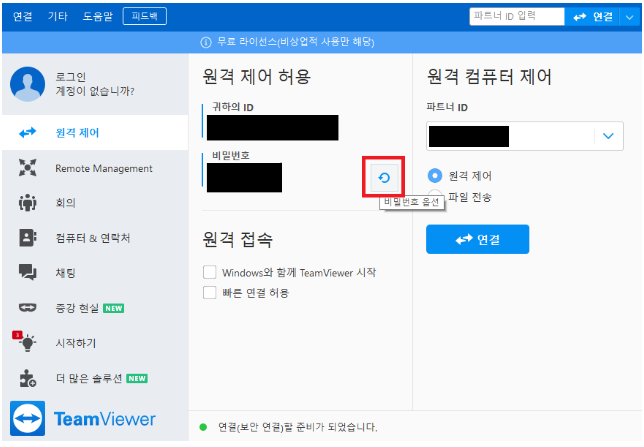Focus the 파트너 ID 입력 field at top

517,16
